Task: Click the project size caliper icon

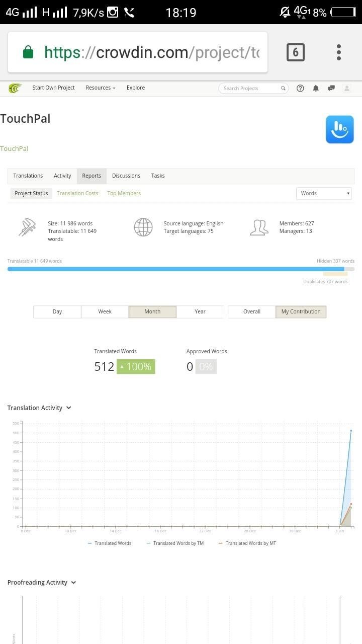Action: coord(27,227)
